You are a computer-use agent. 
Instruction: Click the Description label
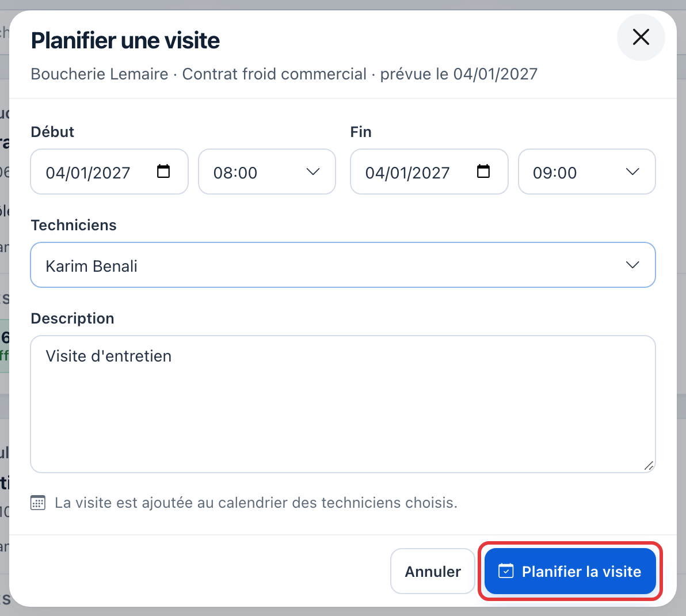click(73, 318)
